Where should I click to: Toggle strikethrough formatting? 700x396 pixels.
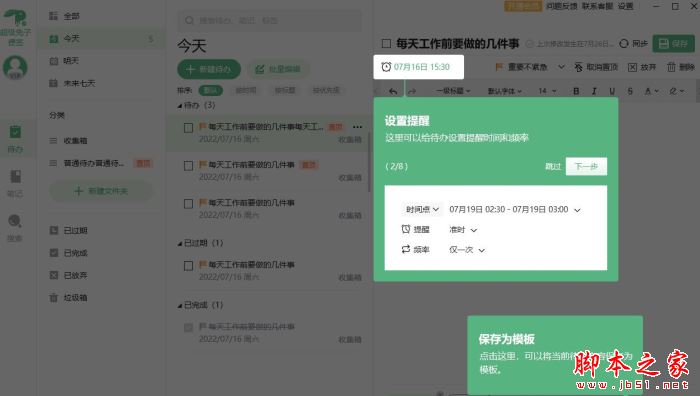coord(630,91)
